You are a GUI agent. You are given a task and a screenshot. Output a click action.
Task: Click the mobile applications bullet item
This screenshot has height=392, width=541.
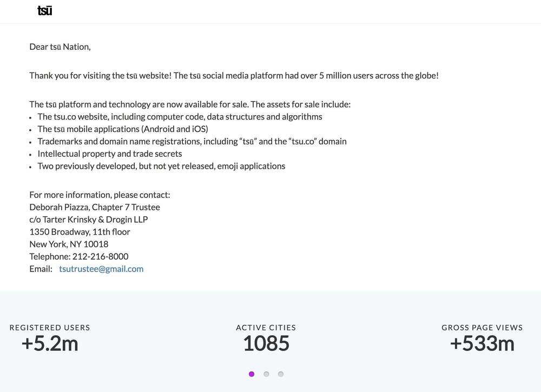[123, 129]
